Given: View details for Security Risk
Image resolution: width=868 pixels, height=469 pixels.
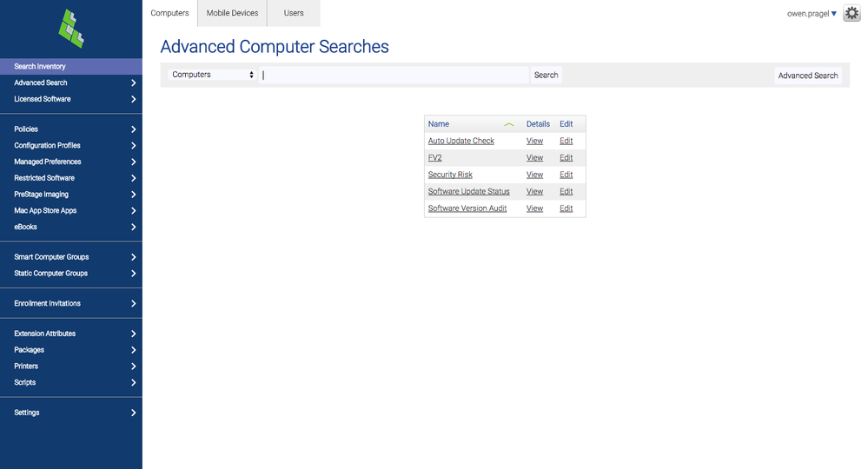Looking at the screenshot, I should coord(534,175).
